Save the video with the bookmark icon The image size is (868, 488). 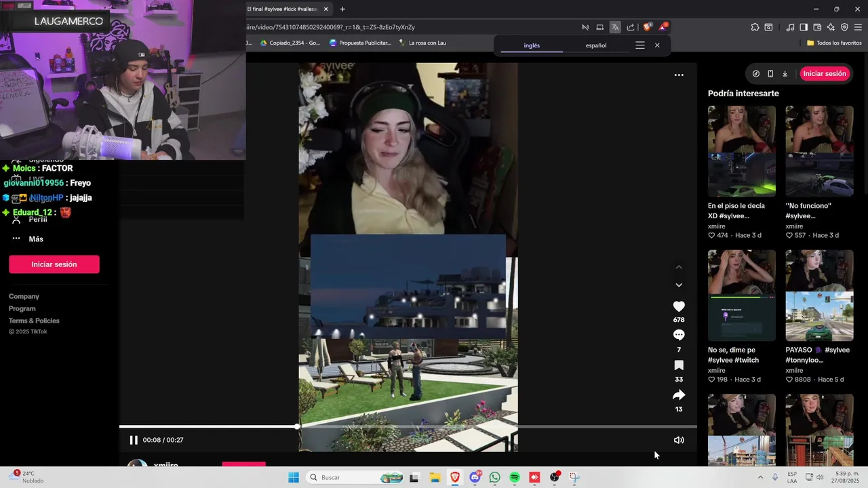point(679,365)
